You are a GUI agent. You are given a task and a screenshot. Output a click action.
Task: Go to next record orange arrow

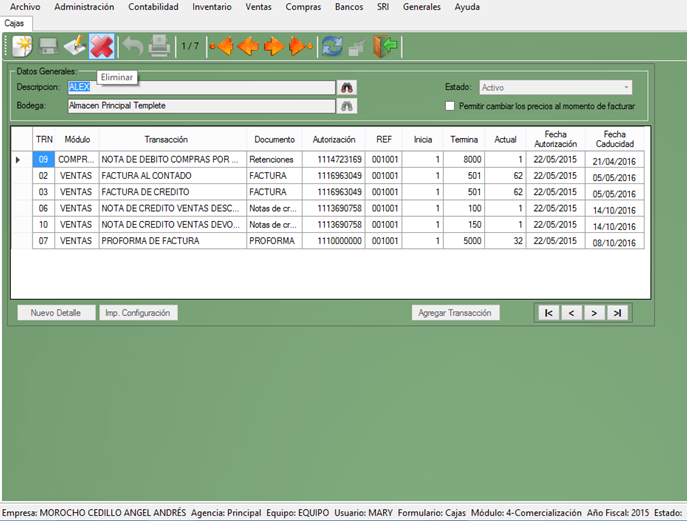pyautogui.click(x=273, y=46)
